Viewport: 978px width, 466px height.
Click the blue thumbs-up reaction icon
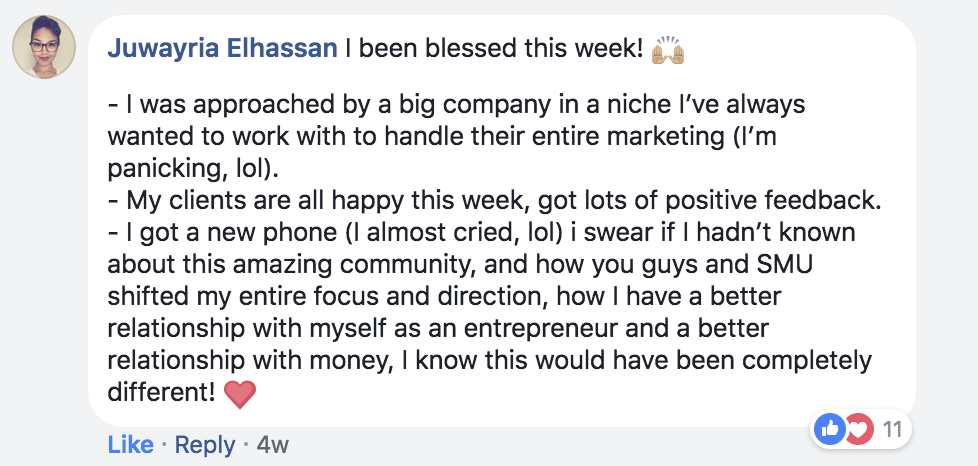830,431
